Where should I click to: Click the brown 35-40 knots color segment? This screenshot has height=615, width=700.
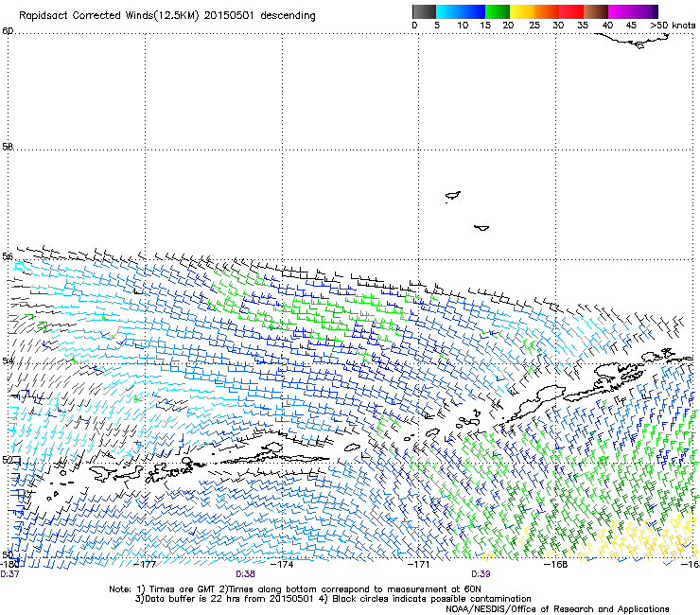(596, 11)
